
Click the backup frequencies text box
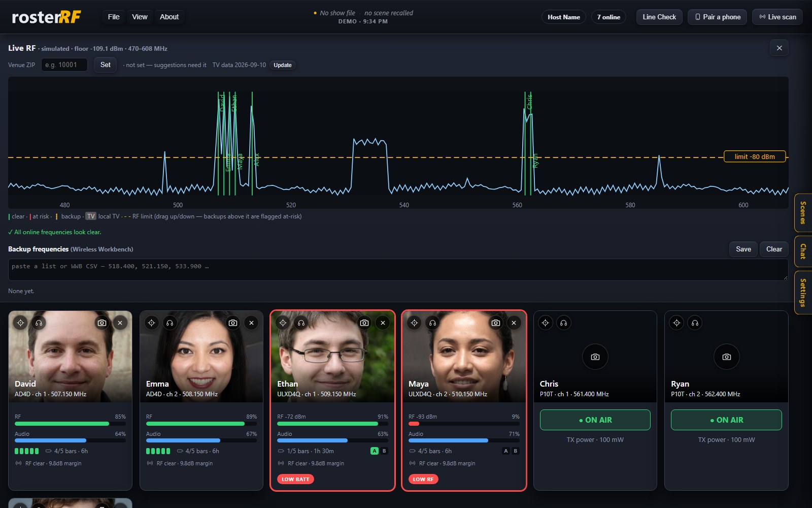(x=398, y=270)
